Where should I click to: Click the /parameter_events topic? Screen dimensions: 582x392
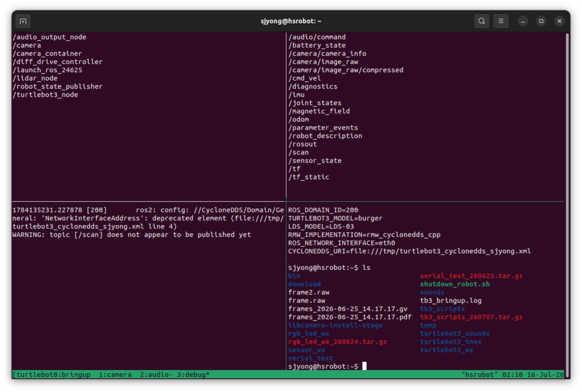pyautogui.click(x=323, y=128)
